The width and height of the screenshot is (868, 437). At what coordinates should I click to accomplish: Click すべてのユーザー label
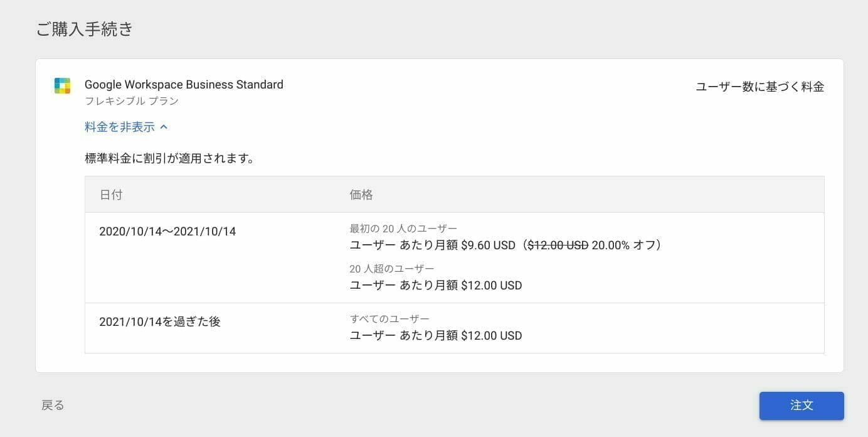click(x=389, y=319)
